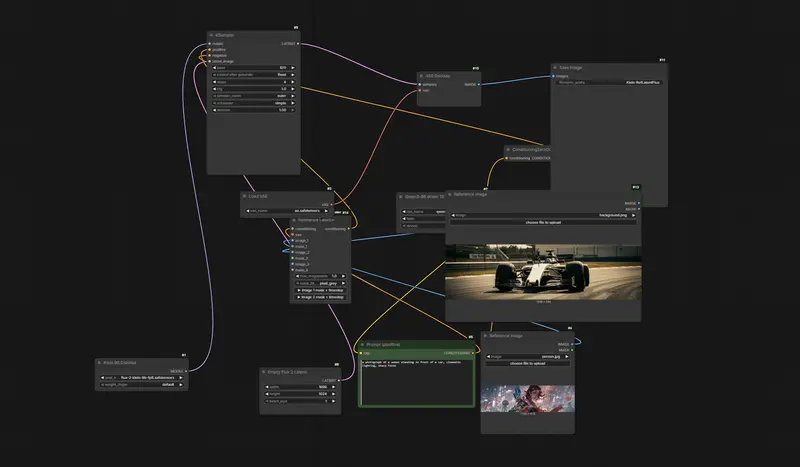800x467 pixels.
Task: Expand Image 1 mask + timestep section
Action: click(320, 290)
